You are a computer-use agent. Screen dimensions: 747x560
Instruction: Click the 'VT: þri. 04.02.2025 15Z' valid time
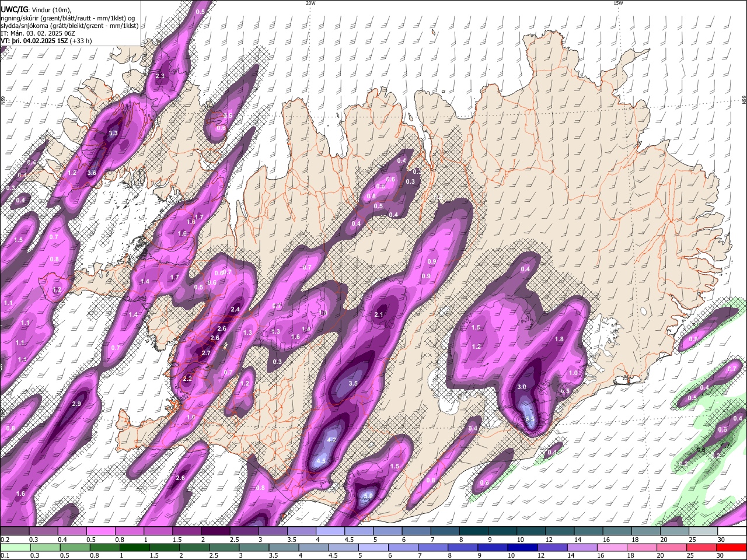click(x=35, y=41)
